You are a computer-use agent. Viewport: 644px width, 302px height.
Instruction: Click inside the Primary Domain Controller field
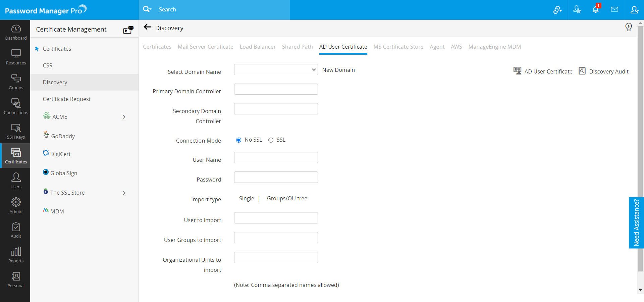276,89
